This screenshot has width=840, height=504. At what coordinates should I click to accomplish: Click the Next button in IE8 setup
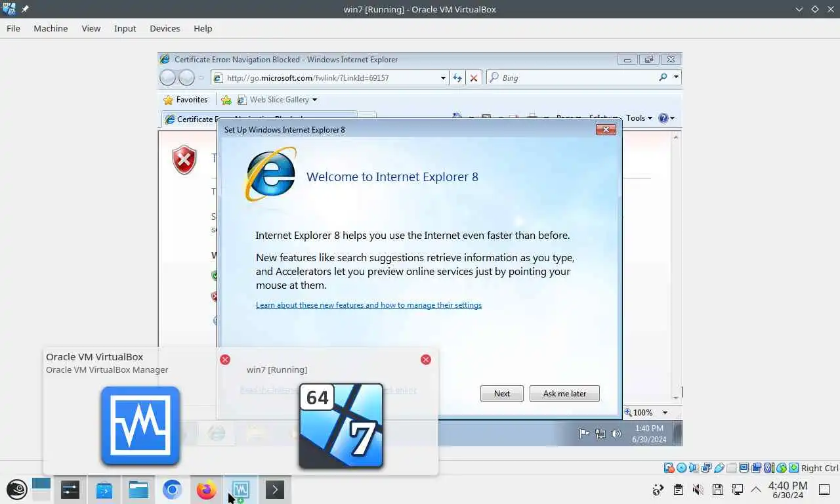pyautogui.click(x=502, y=394)
